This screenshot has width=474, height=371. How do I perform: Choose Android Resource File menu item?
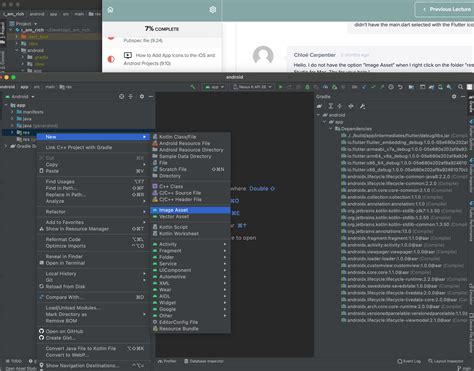click(x=190, y=143)
